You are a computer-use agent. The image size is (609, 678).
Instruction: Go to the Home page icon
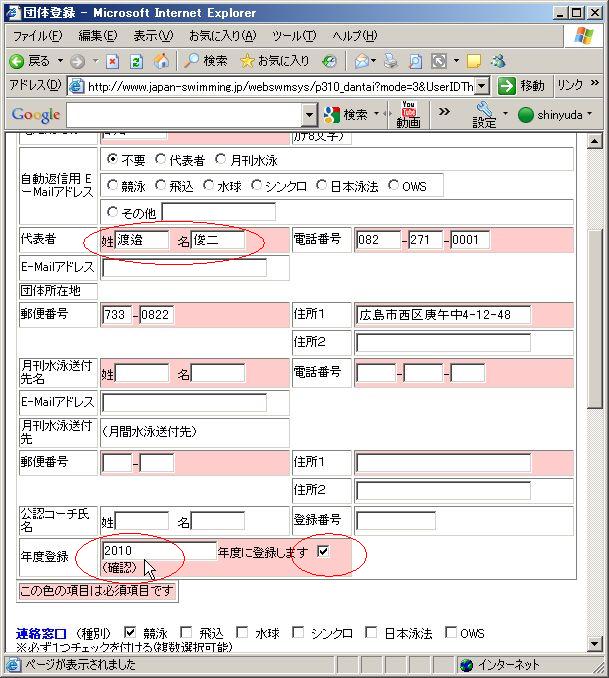[160, 61]
